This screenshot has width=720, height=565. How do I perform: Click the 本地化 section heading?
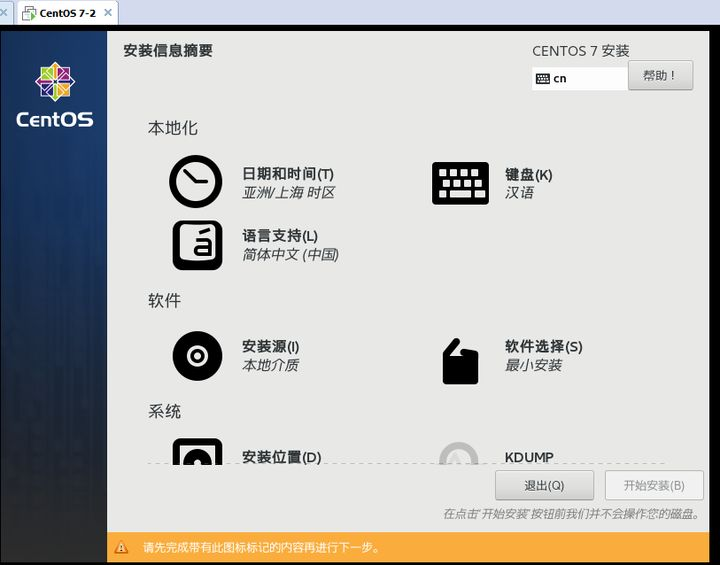[x=173, y=128]
